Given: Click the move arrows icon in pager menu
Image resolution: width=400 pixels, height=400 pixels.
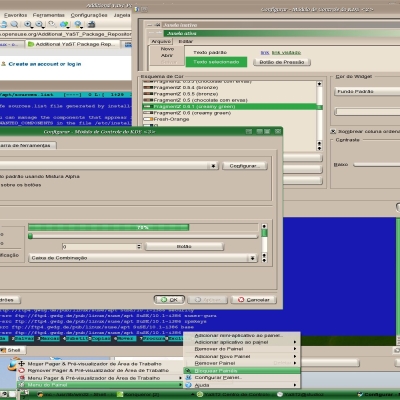Looking at the screenshot, I should (22, 364).
